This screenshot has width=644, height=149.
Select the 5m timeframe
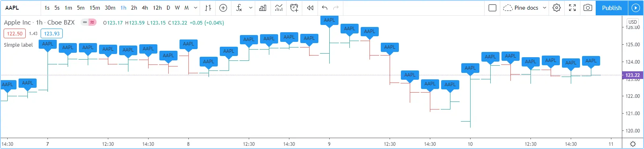coord(81,8)
